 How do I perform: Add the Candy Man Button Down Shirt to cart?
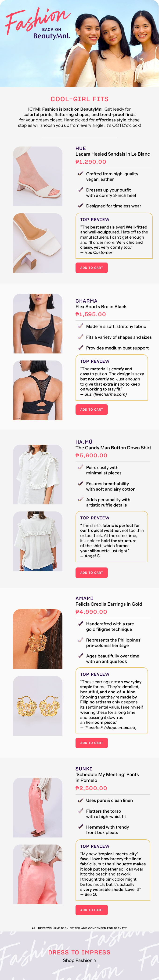pos(91,573)
